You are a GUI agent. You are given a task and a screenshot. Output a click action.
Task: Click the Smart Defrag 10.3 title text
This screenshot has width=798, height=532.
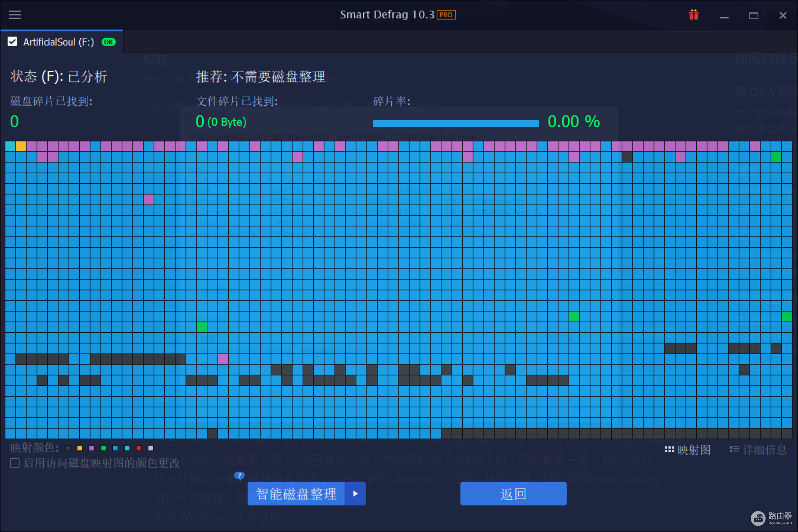(x=387, y=15)
